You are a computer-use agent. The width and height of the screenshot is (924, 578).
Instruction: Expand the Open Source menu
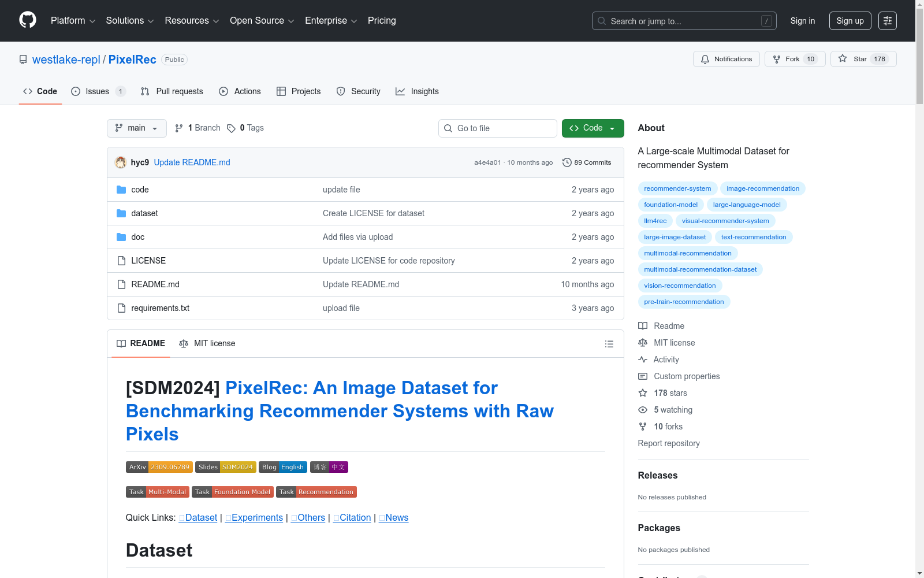point(262,21)
